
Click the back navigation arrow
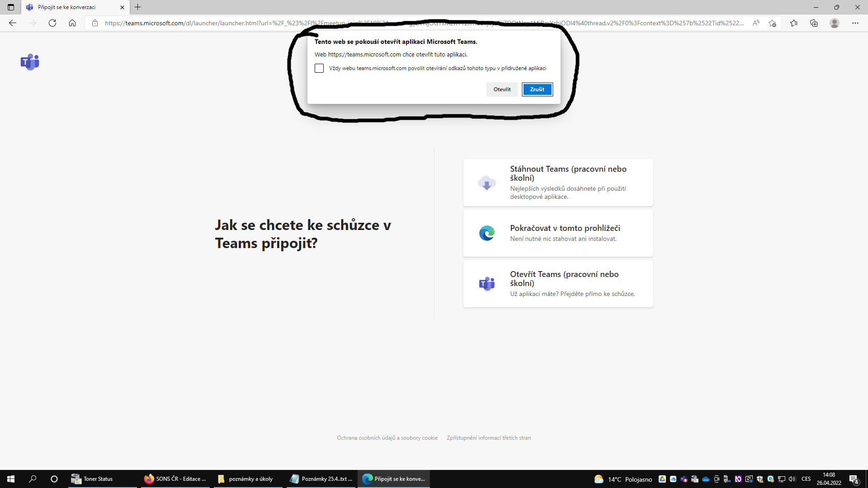click(13, 23)
